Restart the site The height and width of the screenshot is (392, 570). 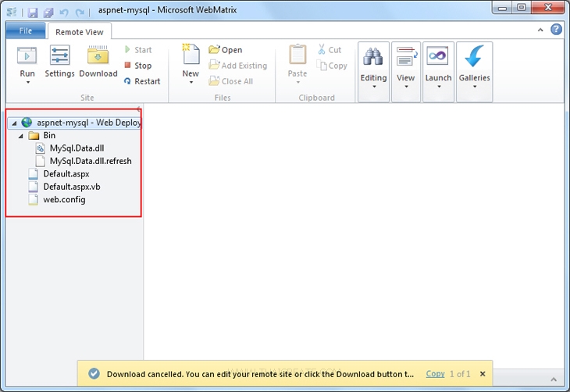[x=142, y=81]
